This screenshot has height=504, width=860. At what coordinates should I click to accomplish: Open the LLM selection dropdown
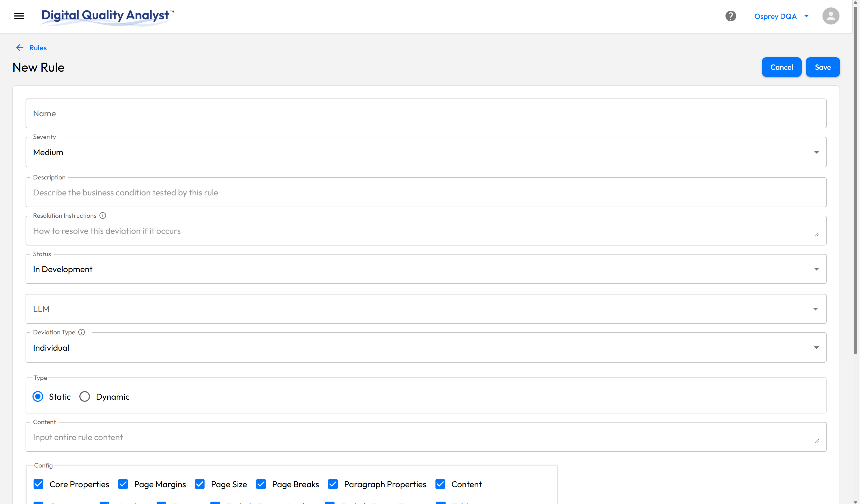(x=426, y=309)
